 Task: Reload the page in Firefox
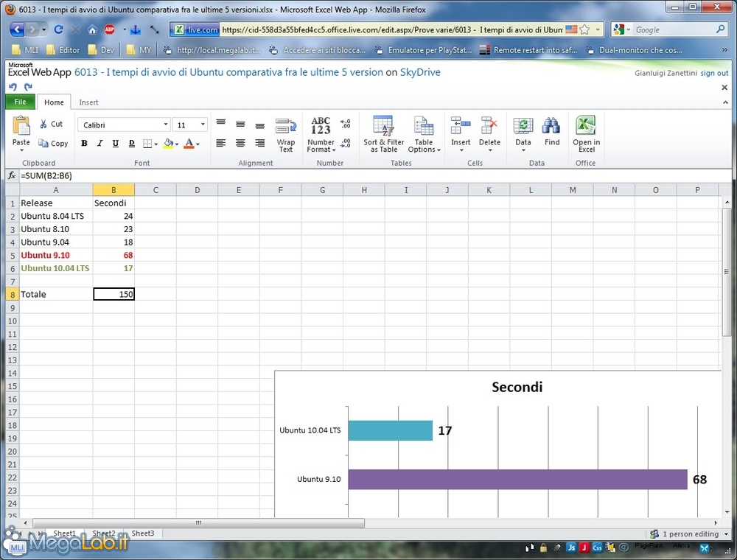(59, 29)
